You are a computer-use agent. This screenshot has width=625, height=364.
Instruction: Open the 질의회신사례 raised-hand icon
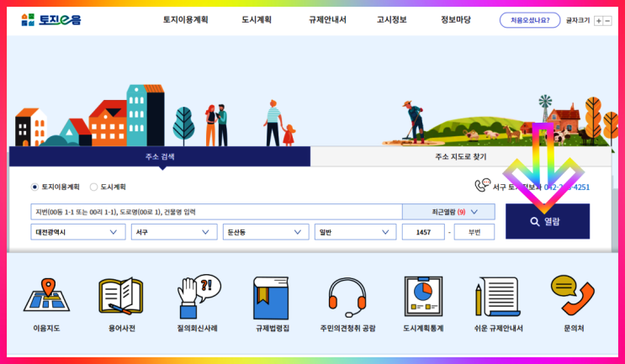[x=199, y=296]
